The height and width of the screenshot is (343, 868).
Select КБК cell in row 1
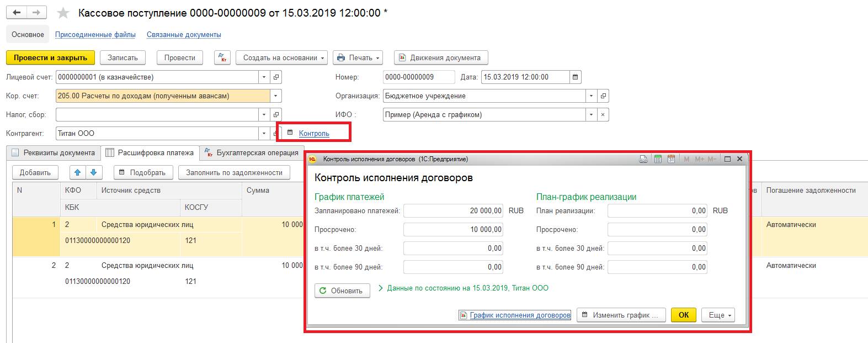(x=121, y=240)
